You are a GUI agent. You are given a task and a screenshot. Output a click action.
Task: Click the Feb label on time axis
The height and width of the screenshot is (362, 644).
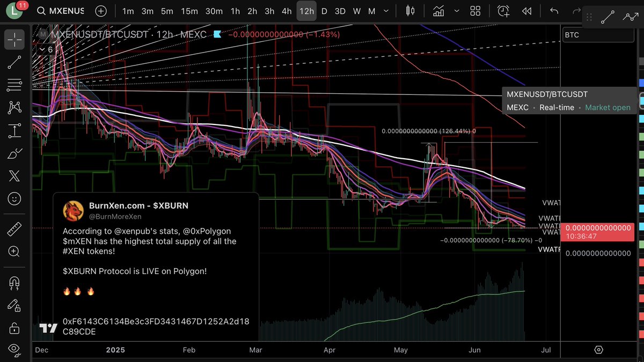point(188,350)
